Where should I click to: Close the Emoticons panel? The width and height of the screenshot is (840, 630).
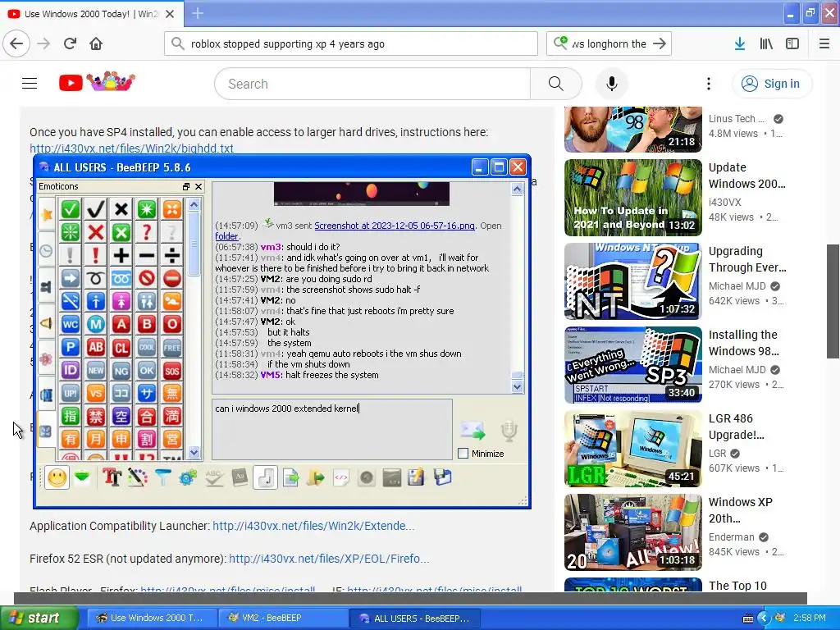(x=199, y=186)
